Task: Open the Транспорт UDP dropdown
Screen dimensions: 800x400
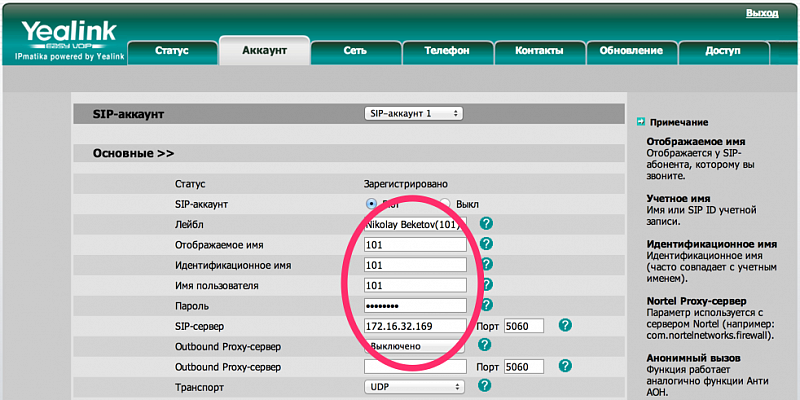Action: pyautogui.click(x=414, y=386)
